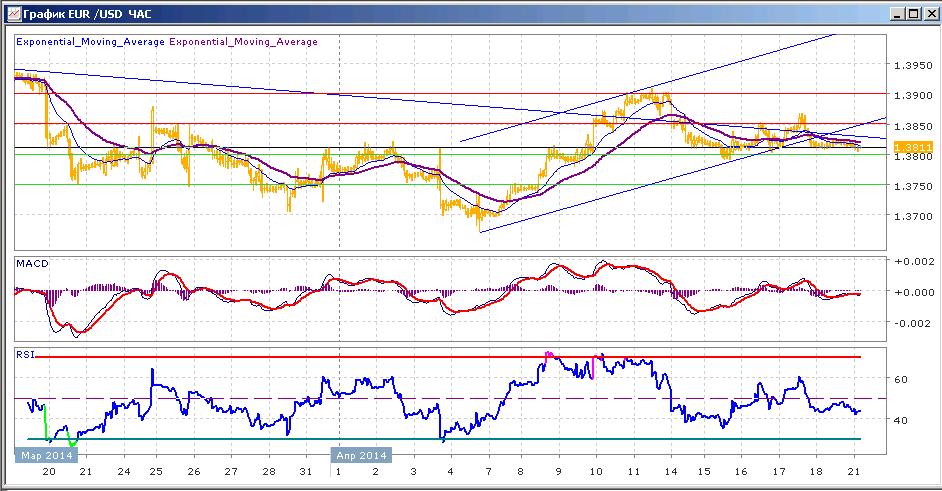Click the 1.3950 price axis label

point(913,66)
